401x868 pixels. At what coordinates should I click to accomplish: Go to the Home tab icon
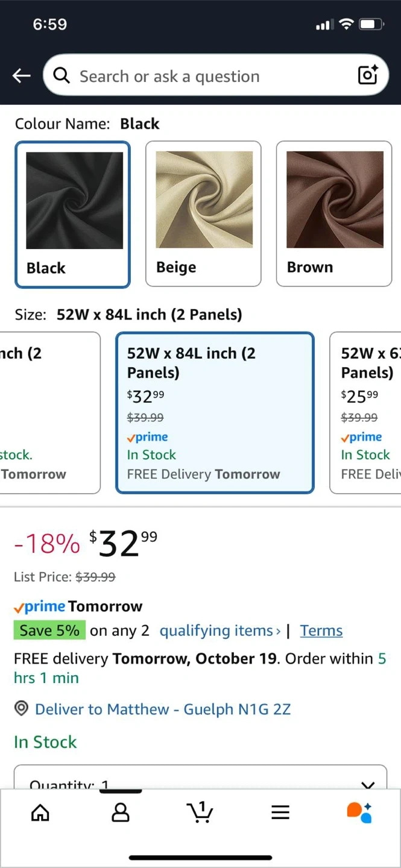click(40, 813)
